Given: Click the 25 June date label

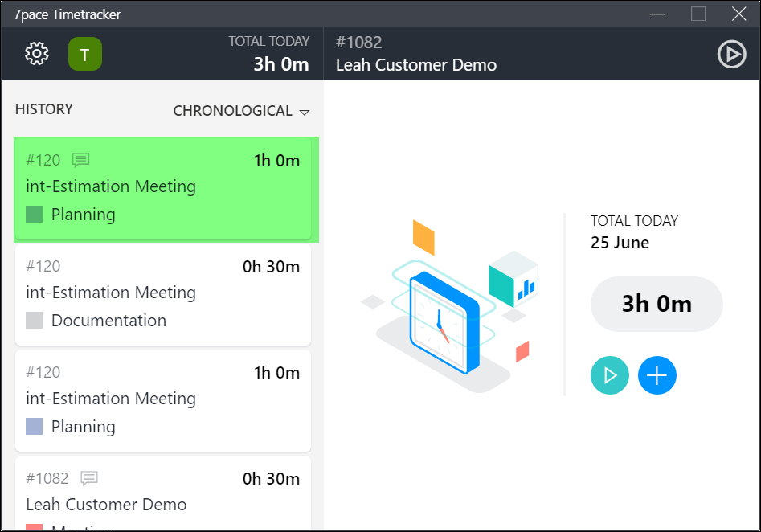Looking at the screenshot, I should coord(620,242).
